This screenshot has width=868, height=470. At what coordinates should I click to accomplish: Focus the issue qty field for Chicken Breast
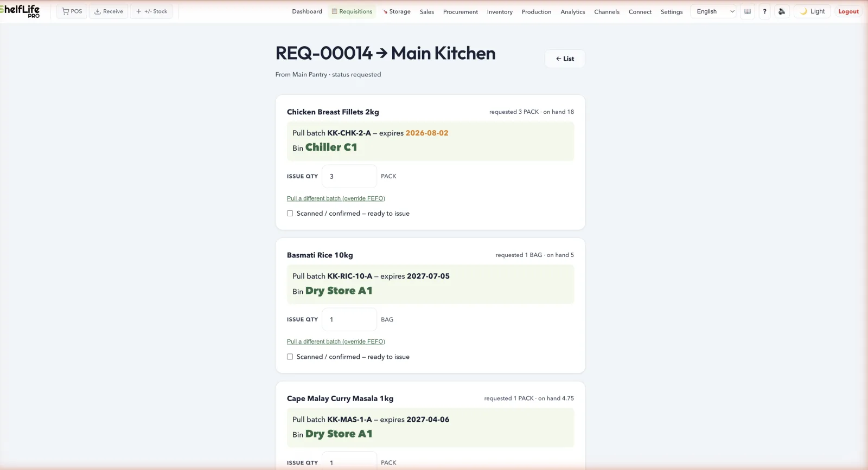pyautogui.click(x=349, y=176)
